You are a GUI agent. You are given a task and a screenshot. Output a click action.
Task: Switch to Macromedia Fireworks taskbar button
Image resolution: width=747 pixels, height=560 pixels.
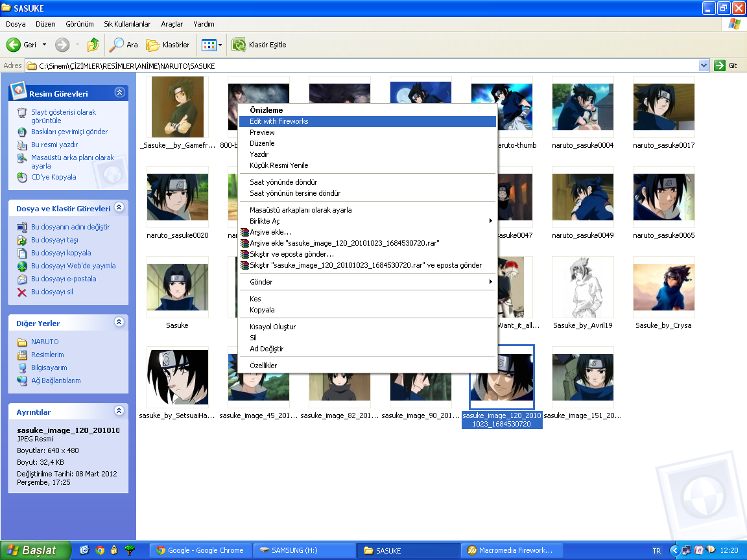point(512,550)
